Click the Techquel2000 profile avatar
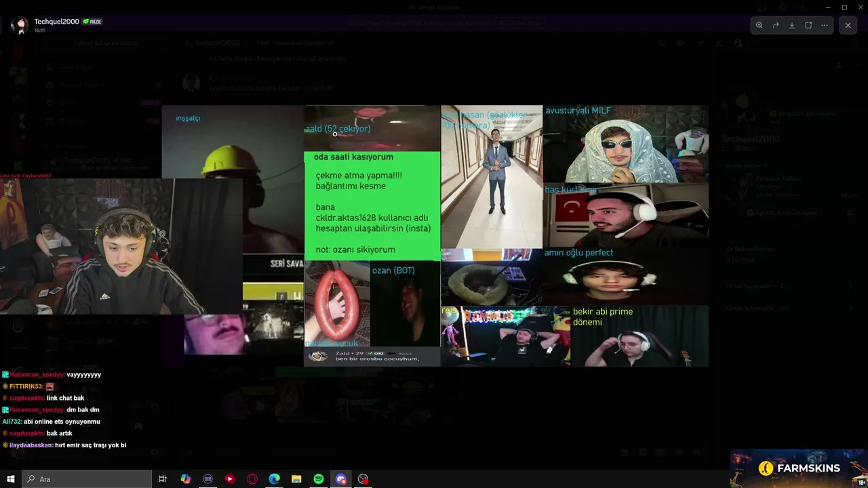This screenshot has width=868, height=488. (21, 25)
